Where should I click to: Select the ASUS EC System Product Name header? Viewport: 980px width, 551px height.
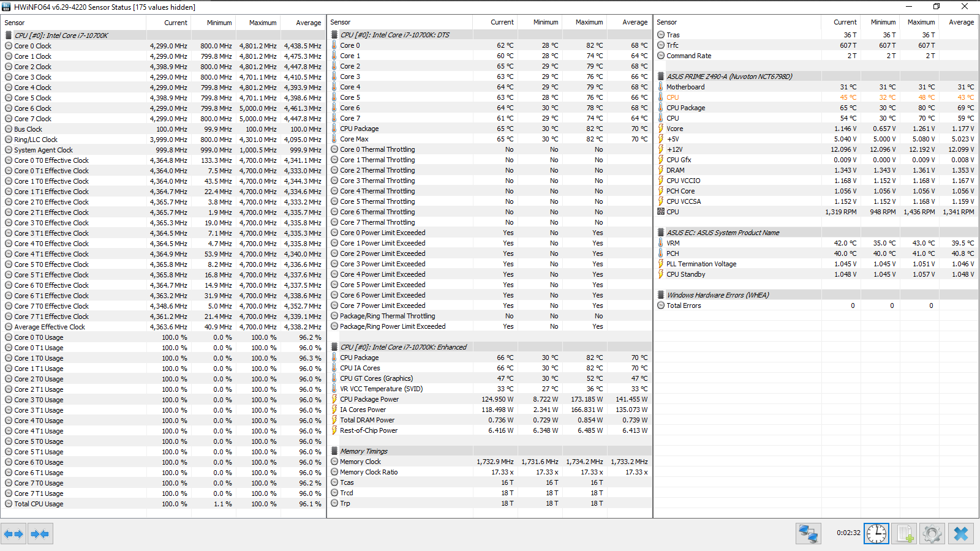[x=816, y=233]
